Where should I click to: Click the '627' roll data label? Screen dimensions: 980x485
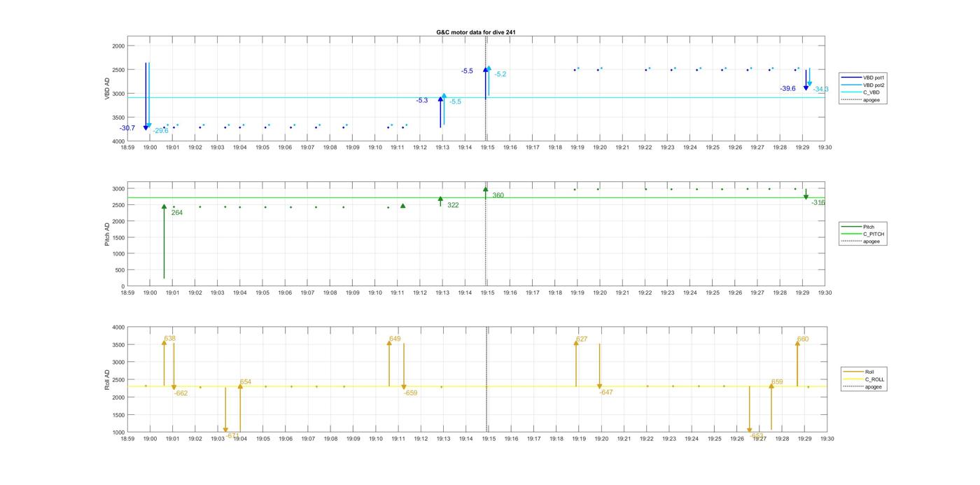[582, 339]
